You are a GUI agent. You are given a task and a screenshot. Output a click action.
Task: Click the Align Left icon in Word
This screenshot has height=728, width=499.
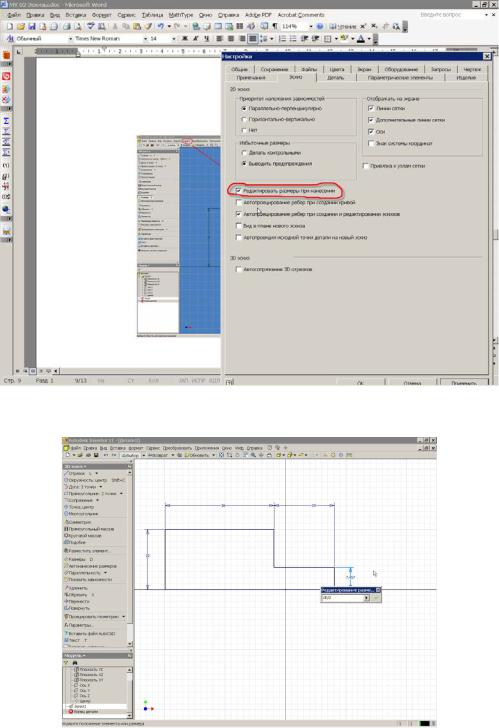(x=220, y=39)
